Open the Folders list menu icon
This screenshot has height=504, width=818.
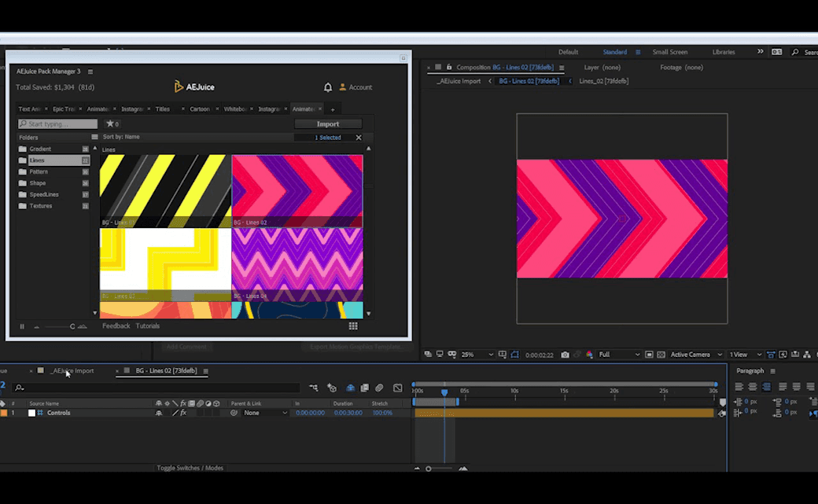tap(94, 138)
